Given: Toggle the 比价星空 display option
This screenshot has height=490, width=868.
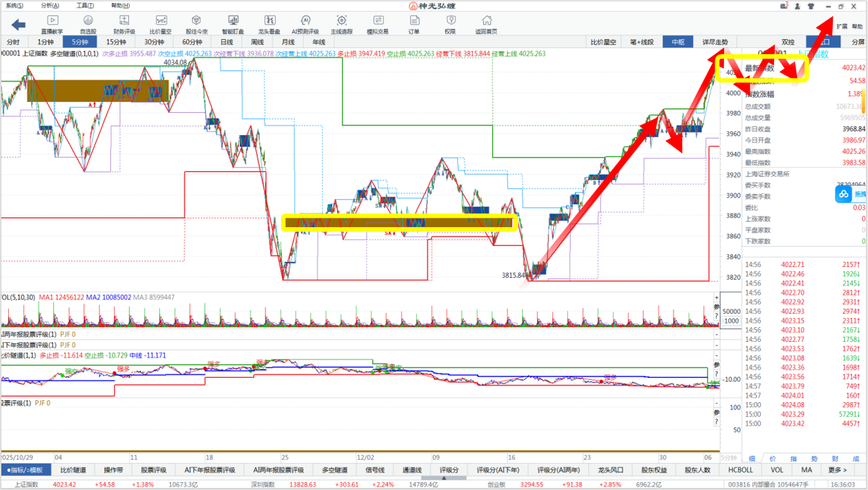Looking at the screenshot, I should [x=603, y=42].
